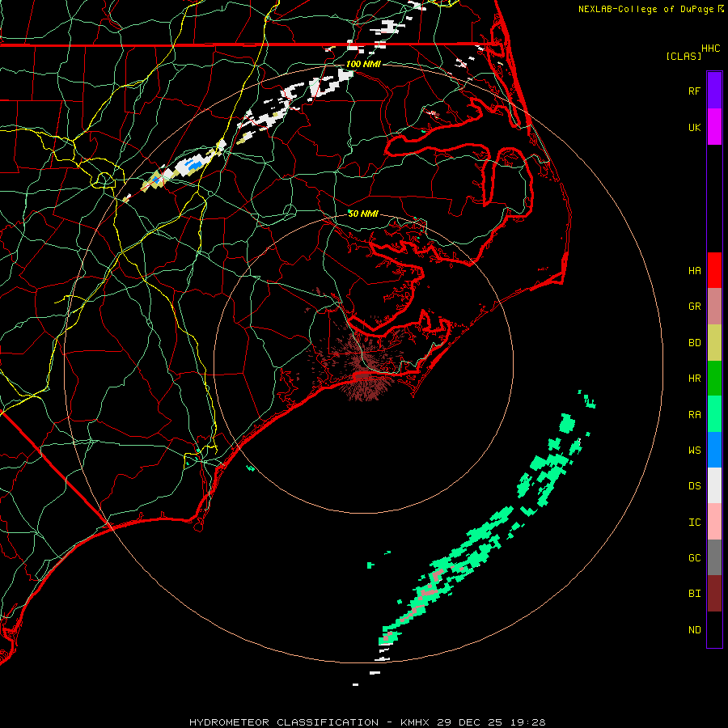Click the BI brown legend swatch
Image resolution: width=728 pixels, height=728 pixels.
[714, 594]
